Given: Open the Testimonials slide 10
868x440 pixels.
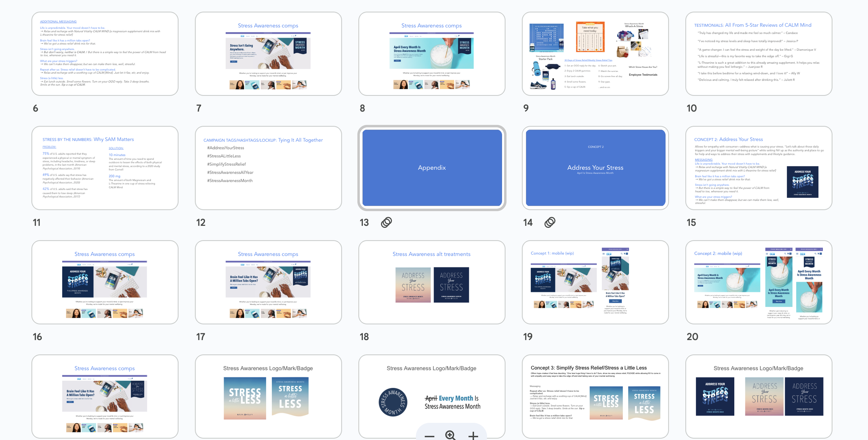Looking at the screenshot, I should click(x=759, y=54).
